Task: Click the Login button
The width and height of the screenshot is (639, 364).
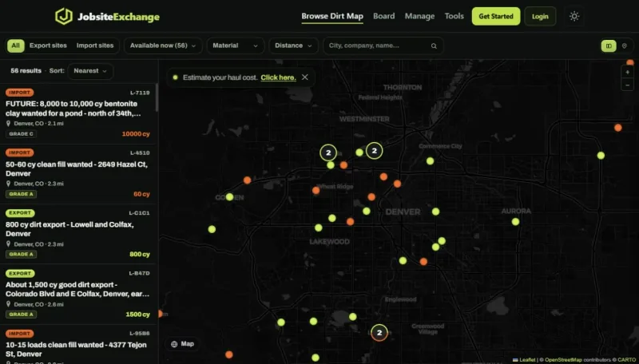Action: point(540,16)
